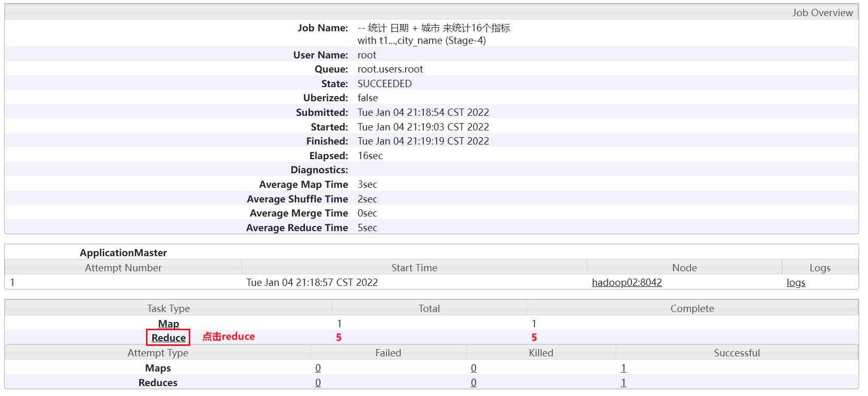The width and height of the screenshot is (868, 396).
Task: Click the Task Type column header
Action: [x=168, y=308]
